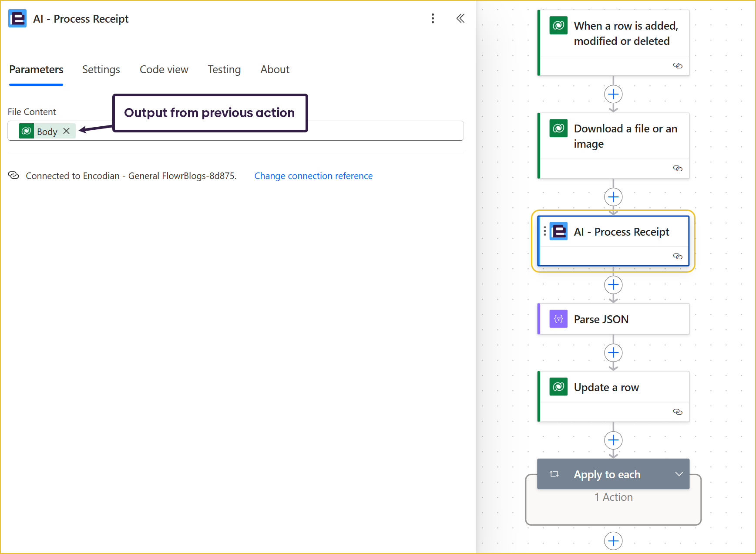Switch to the Settings tab
Image resolution: width=756 pixels, height=554 pixels.
pyautogui.click(x=101, y=70)
